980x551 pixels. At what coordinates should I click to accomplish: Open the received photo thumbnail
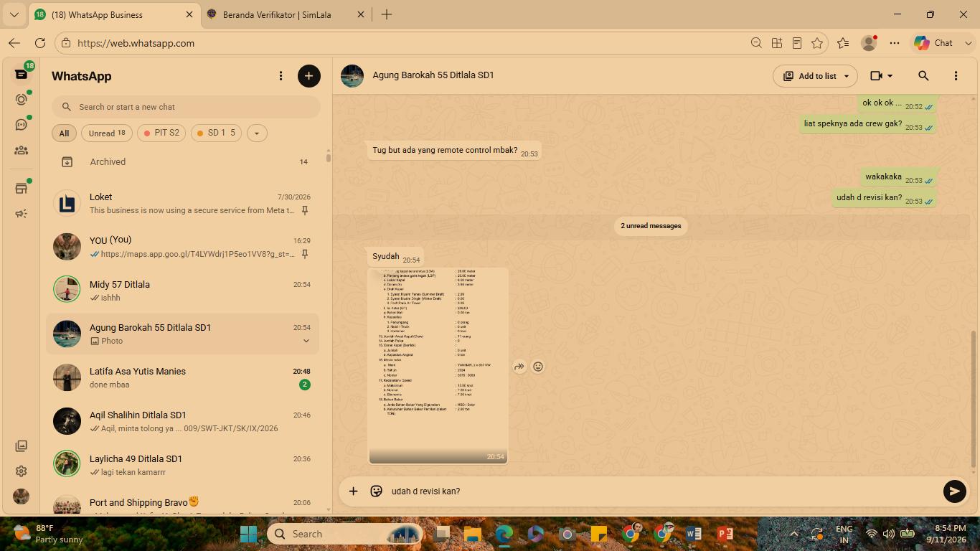point(438,365)
